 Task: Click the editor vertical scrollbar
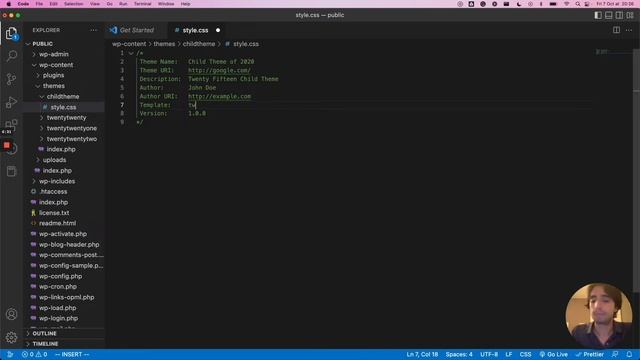[x=636, y=171]
